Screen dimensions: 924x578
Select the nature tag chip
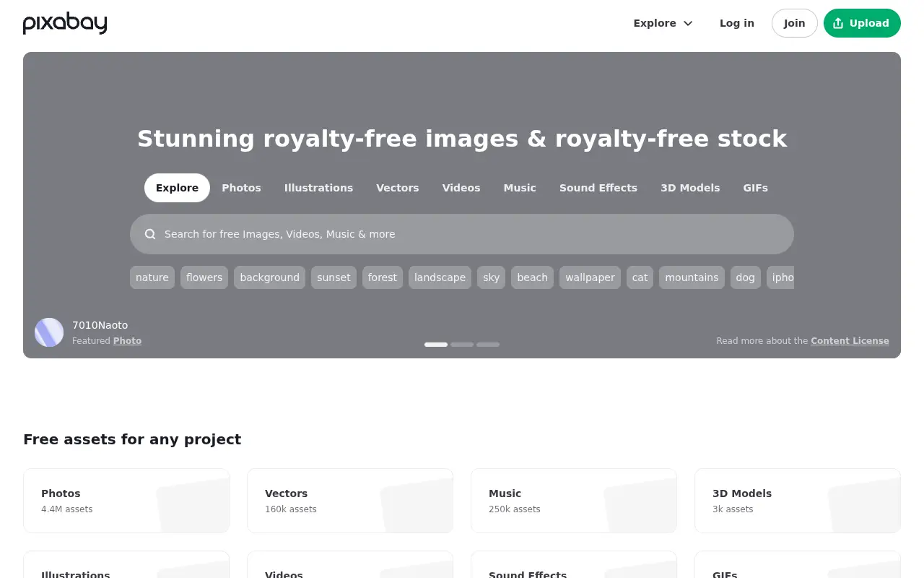point(152,277)
